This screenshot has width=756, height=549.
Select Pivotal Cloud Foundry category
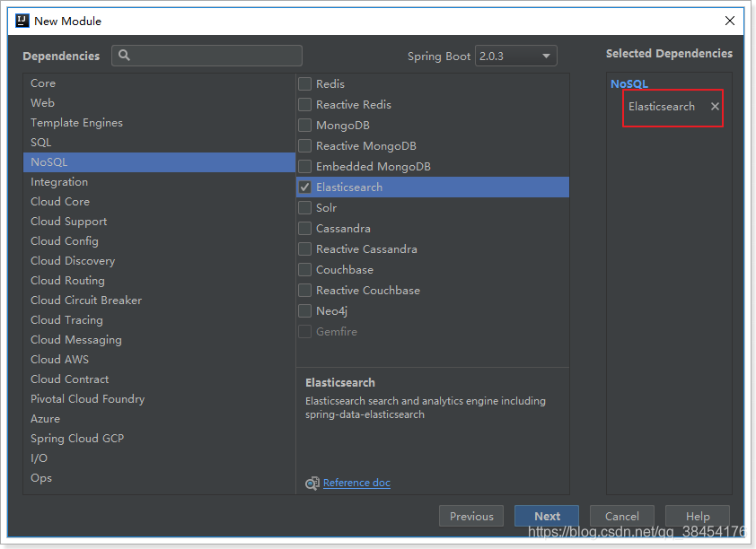click(159, 399)
